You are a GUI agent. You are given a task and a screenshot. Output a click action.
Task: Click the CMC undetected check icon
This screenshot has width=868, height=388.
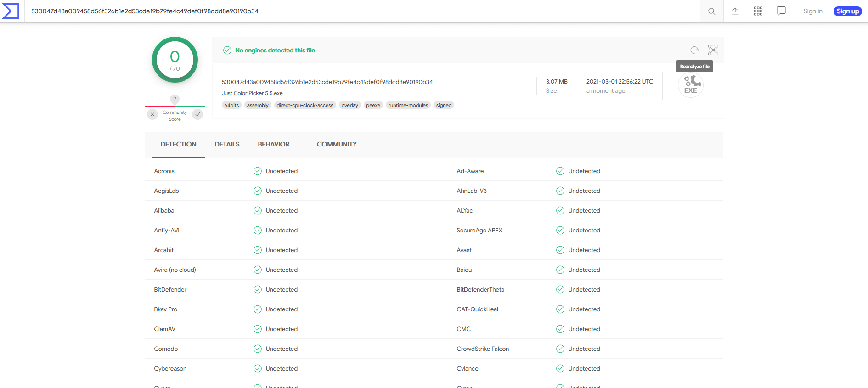pyautogui.click(x=560, y=329)
